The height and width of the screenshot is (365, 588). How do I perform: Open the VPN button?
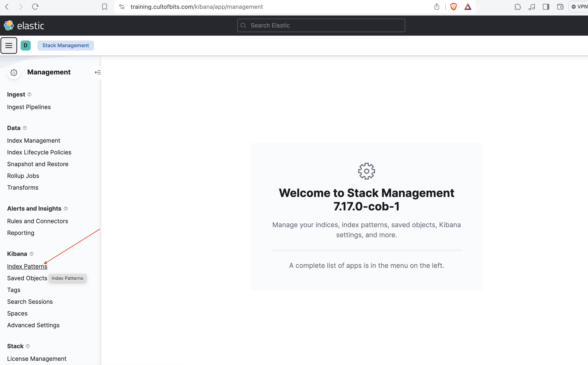579,7
